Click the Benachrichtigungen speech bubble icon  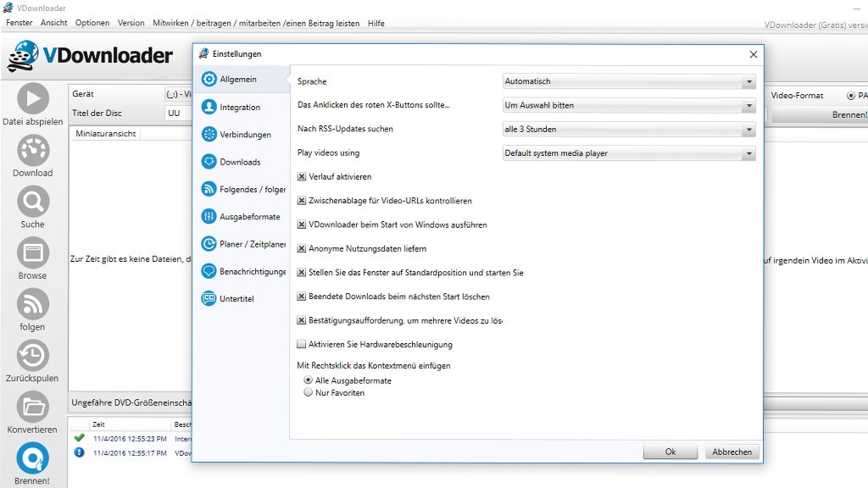coord(209,271)
